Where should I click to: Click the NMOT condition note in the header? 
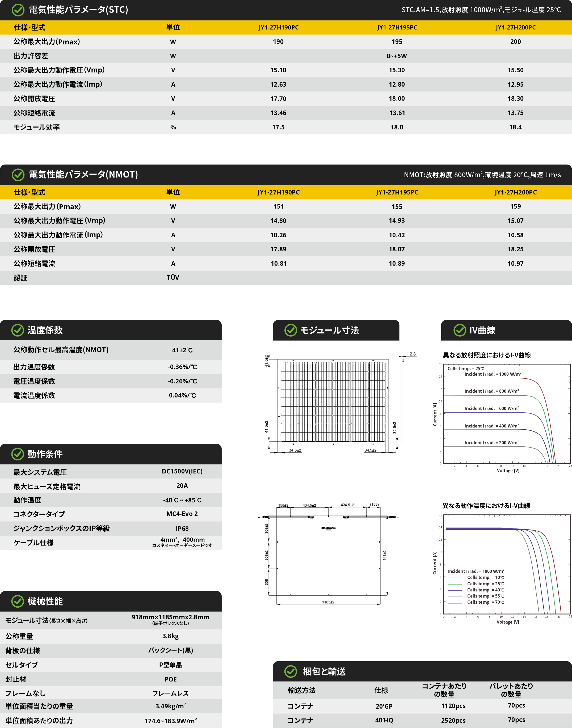pyautogui.click(x=482, y=175)
